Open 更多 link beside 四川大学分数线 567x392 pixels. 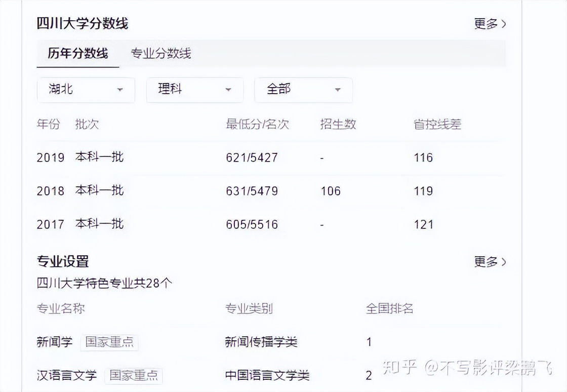(490, 24)
